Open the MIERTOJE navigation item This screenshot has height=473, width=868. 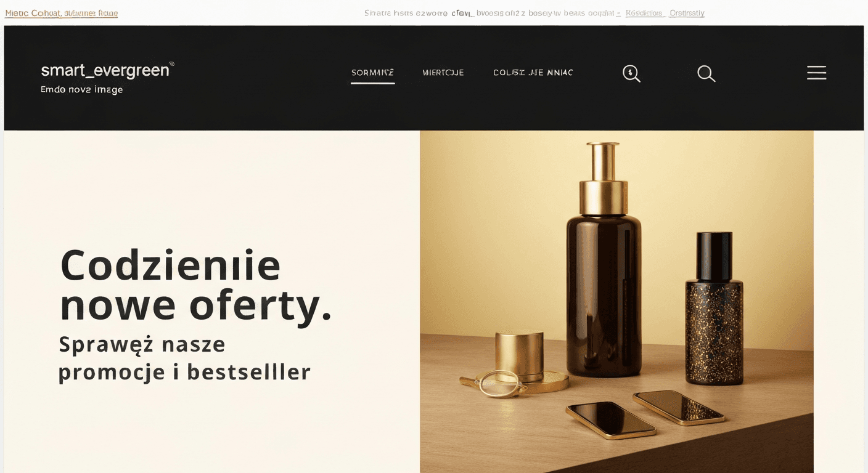pos(443,73)
